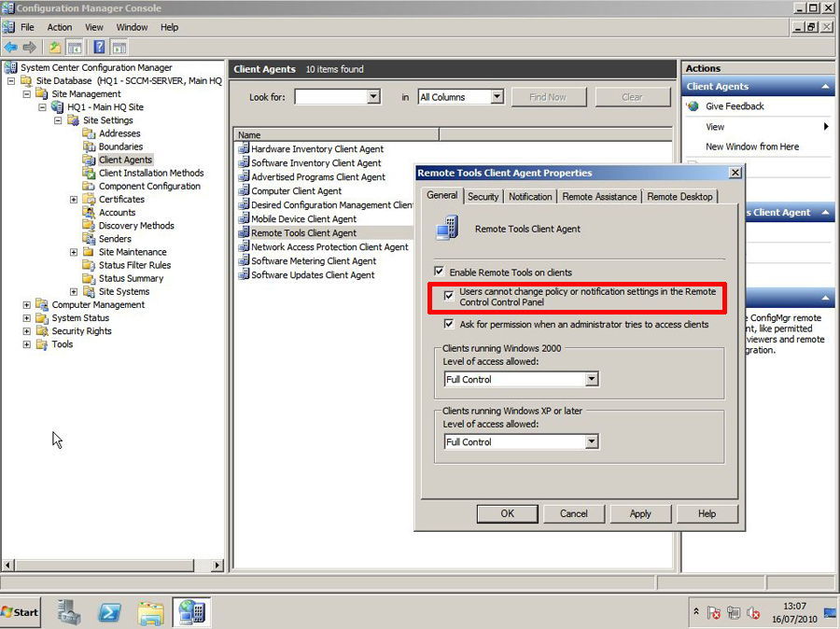Open the All Columns dropdown

click(x=497, y=97)
